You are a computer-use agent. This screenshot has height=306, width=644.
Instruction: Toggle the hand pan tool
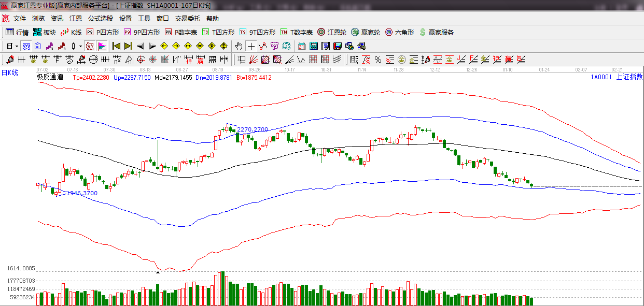[239, 46]
